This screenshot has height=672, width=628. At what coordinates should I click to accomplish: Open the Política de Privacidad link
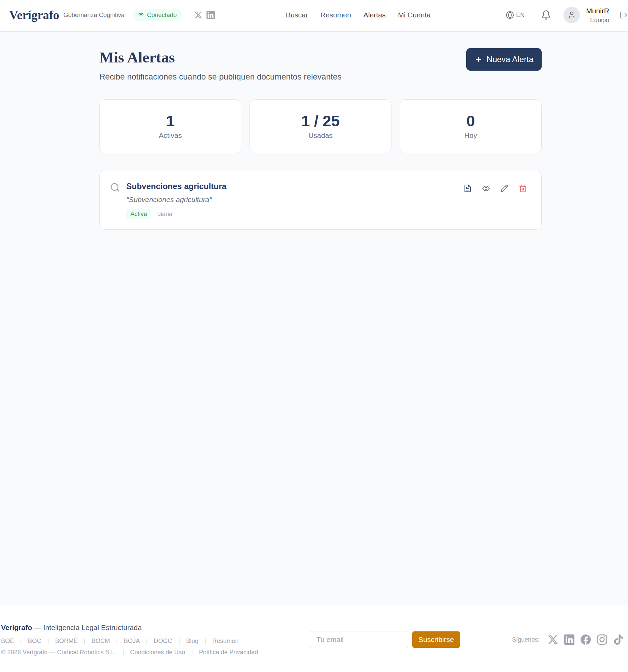tap(228, 652)
